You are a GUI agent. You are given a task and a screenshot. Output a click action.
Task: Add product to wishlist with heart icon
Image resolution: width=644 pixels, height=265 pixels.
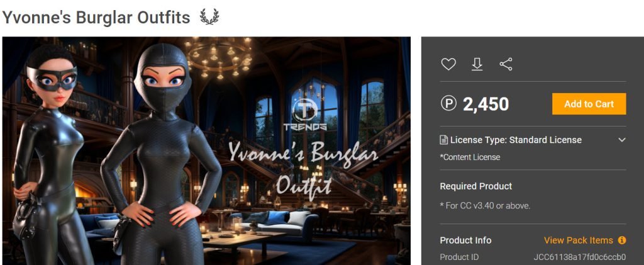pyautogui.click(x=448, y=64)
